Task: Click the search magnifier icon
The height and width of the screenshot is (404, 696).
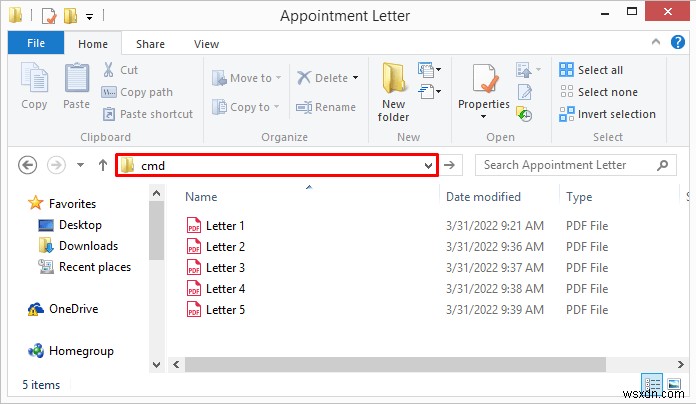Action: 662,166
